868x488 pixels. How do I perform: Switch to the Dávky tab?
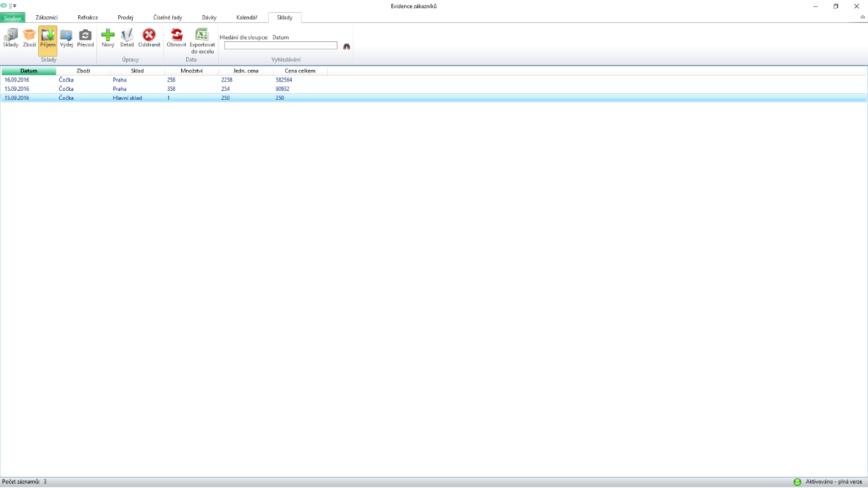click(209, 18)
